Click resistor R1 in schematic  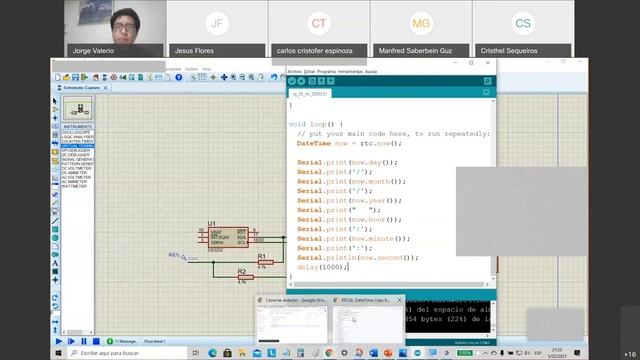(265, 262)
